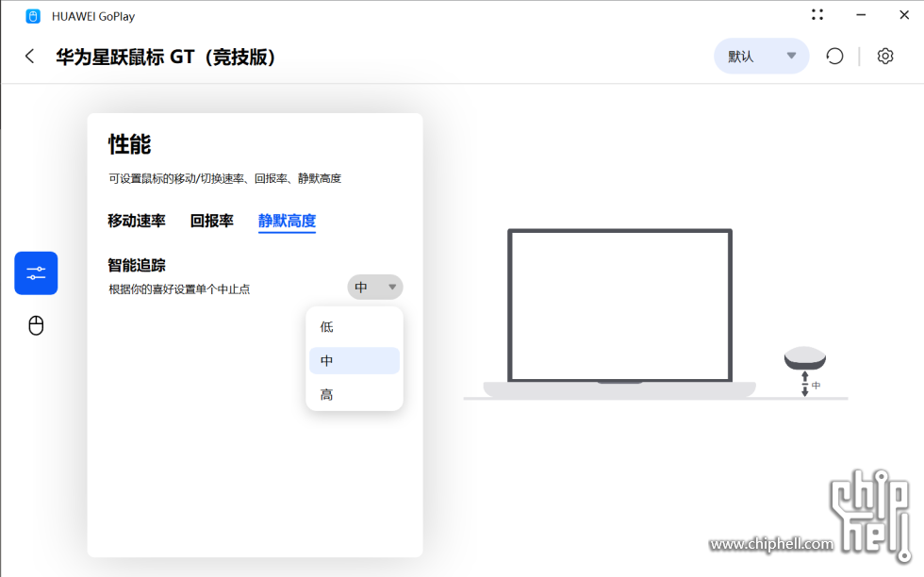Collapse the 智能追踪 level dropdown showing 中
924x577 pixels.
(x=375, y=287)
